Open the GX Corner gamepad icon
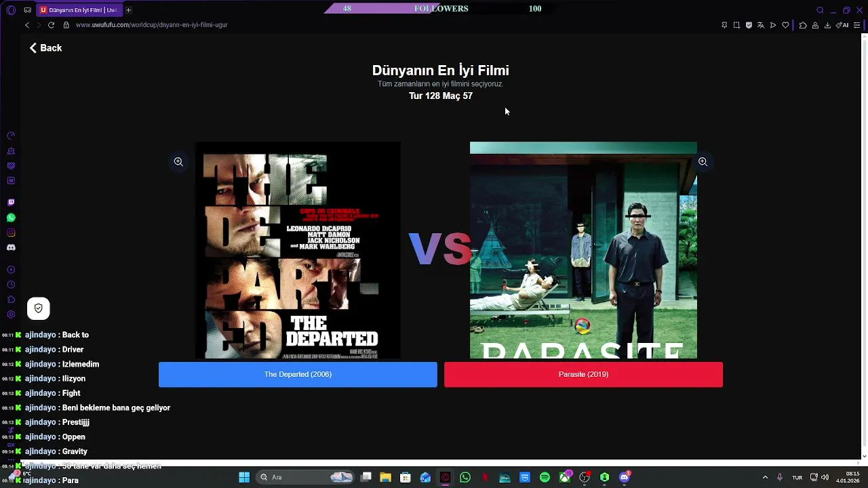This screenshot has height=488, width=868. point(27,10)
